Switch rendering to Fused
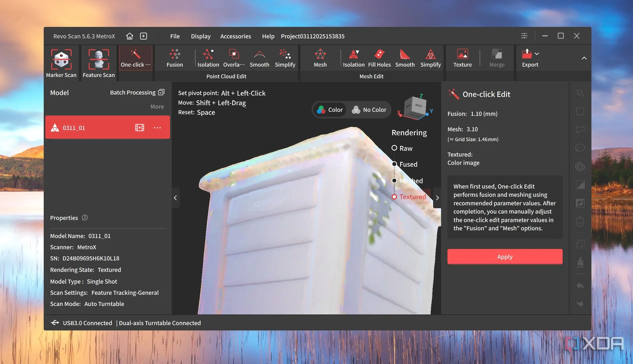The height and width of the screenshot is (364, 633). tap(404, 164)
